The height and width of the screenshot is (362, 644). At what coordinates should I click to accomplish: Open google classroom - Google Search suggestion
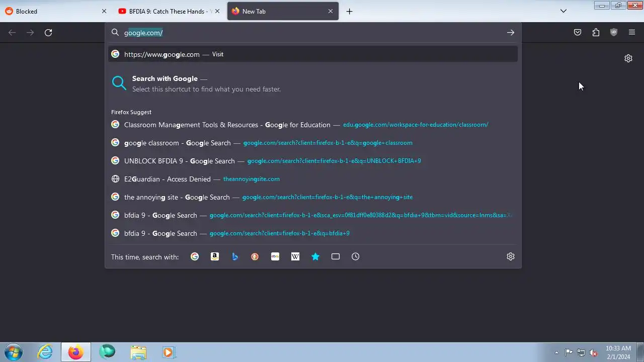point(313,143)
